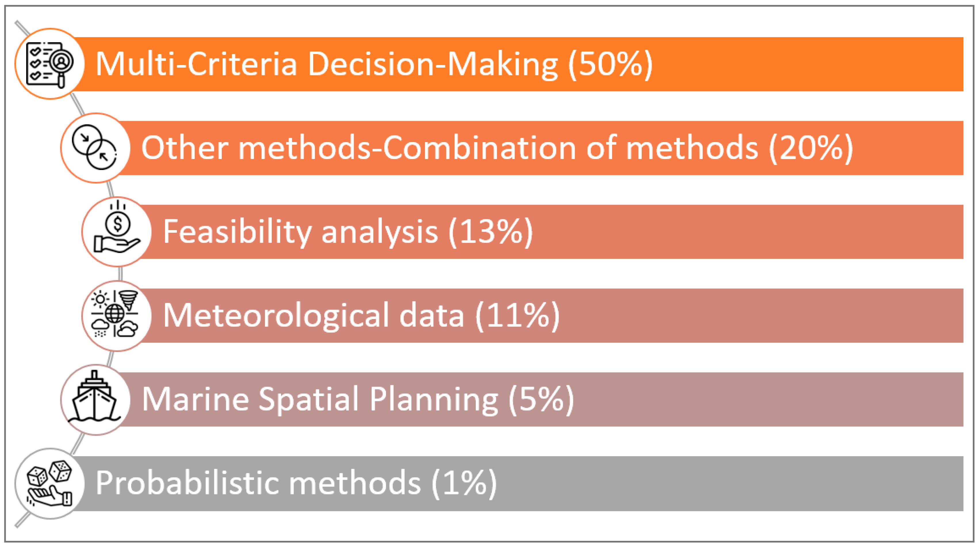Click the (20%) percentage value

[x=811, y=148]
